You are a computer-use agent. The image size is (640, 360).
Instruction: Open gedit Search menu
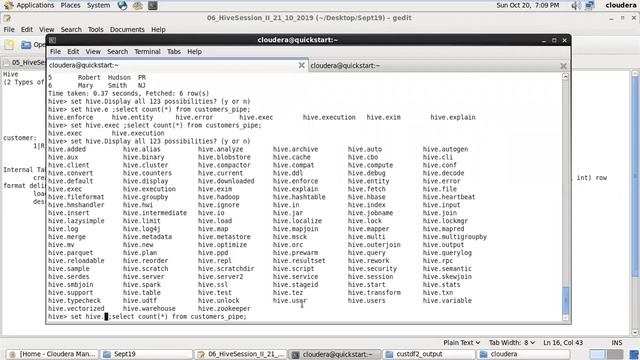pos(71,29)
